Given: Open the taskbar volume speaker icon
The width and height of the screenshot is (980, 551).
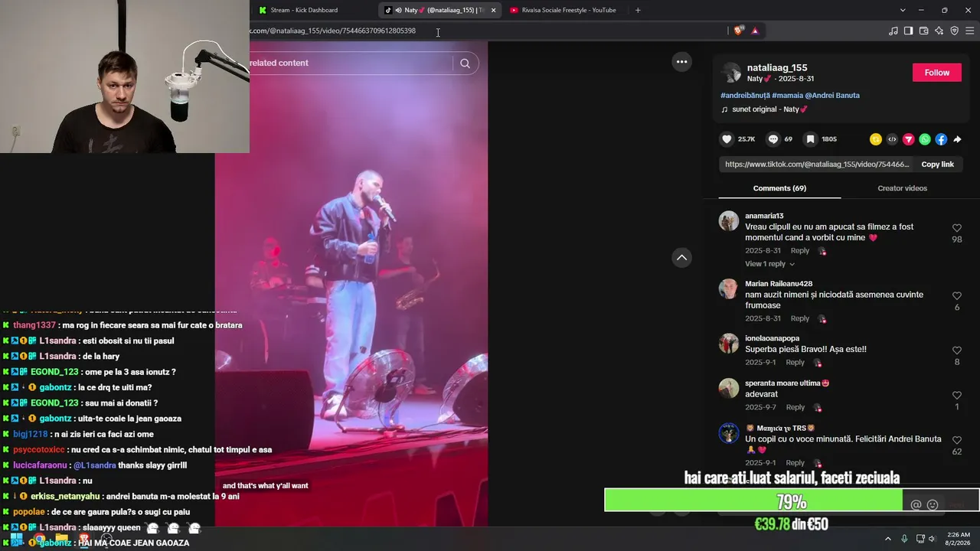Looking at the screenshot, I should pos(932,539).
